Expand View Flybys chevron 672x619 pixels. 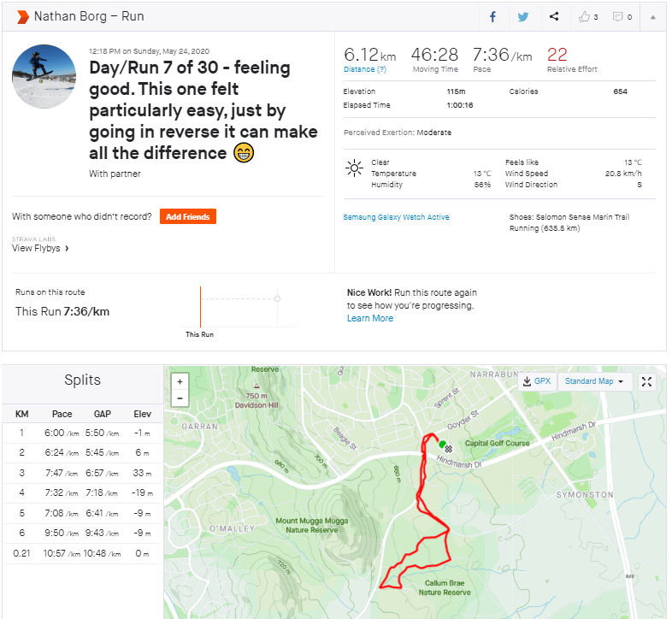tap(67, 249)
